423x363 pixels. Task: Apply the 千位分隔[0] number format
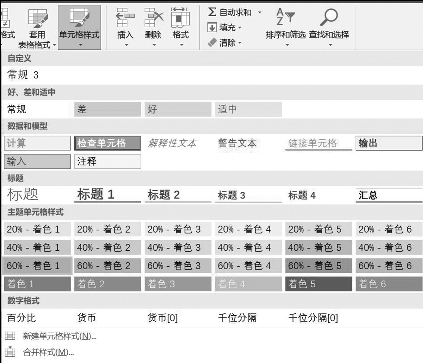318,318
